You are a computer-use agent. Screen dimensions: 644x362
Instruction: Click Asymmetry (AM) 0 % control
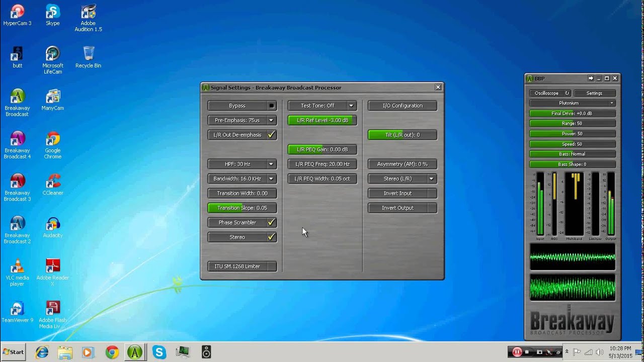point(402,164)
